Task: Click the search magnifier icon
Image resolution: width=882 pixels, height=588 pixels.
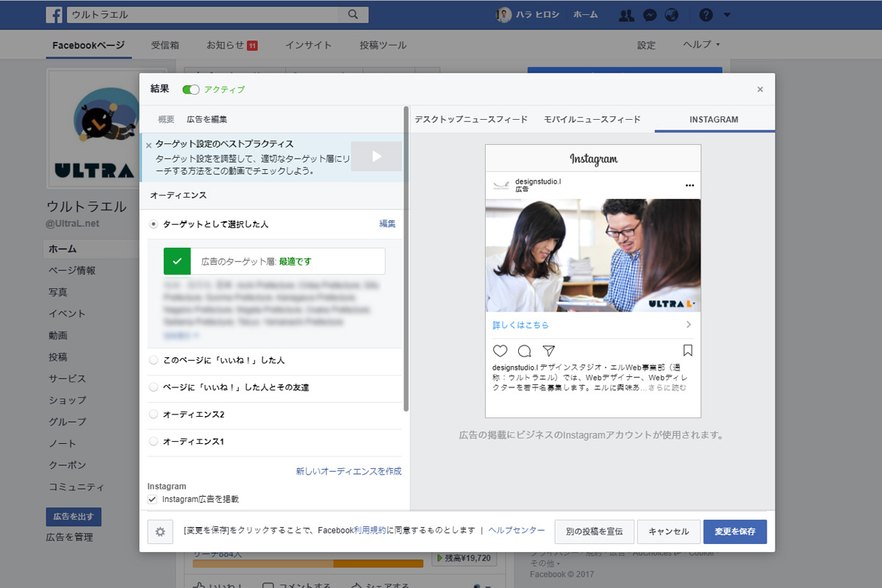Action: pos(353,15)
